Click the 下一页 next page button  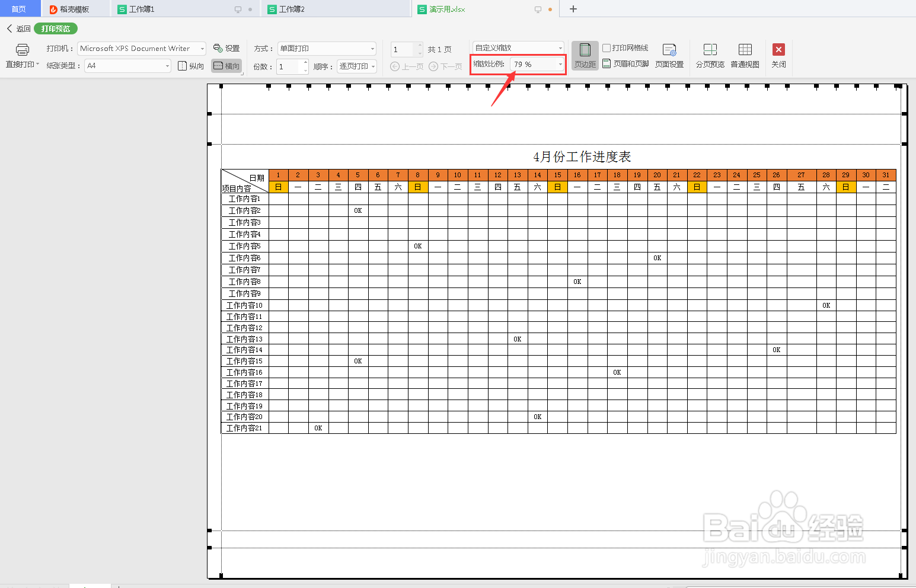pyautogui.click(x=445, y=66)
